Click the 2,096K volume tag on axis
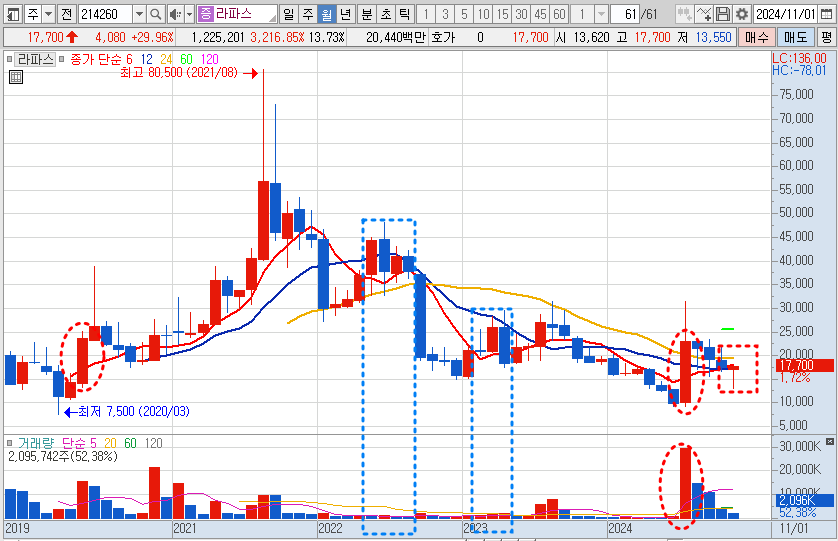Image resolution: width=838 pixels, height=541 pixels. click(804, 500)
